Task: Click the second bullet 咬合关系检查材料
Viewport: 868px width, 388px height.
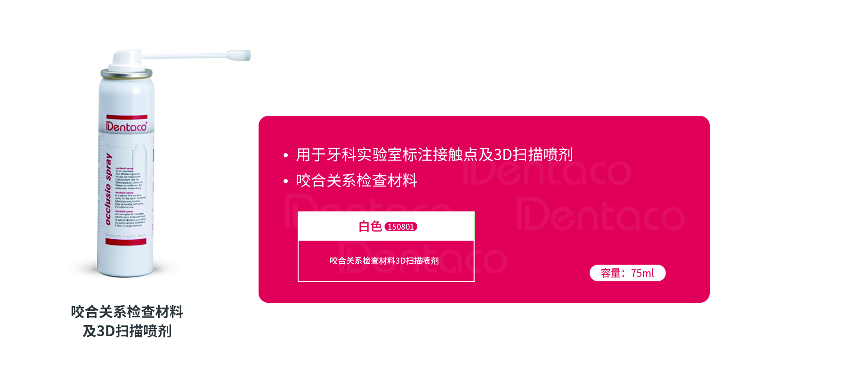Action: coord(357,180)
